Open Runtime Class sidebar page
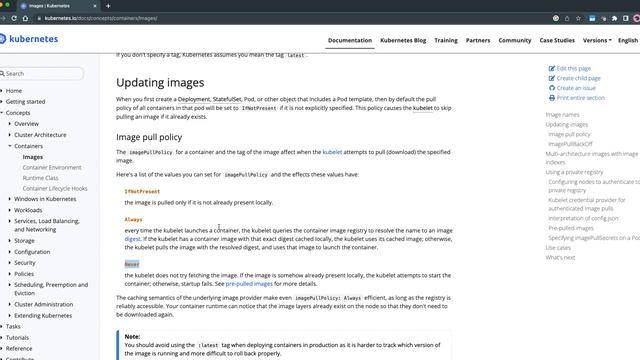The height and width of the screenshot is (360, 640). (40, 178)
